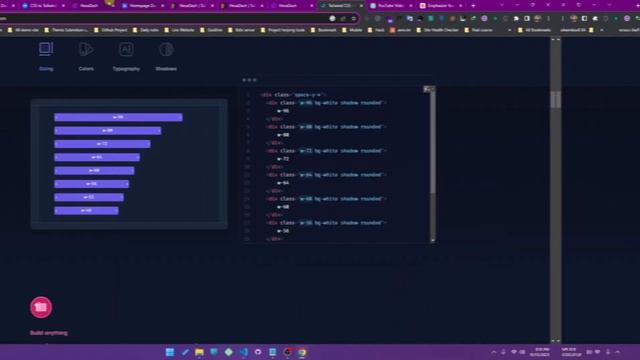
Task: Click the space-y-4 div line in code
Action: tap(293, 95)
